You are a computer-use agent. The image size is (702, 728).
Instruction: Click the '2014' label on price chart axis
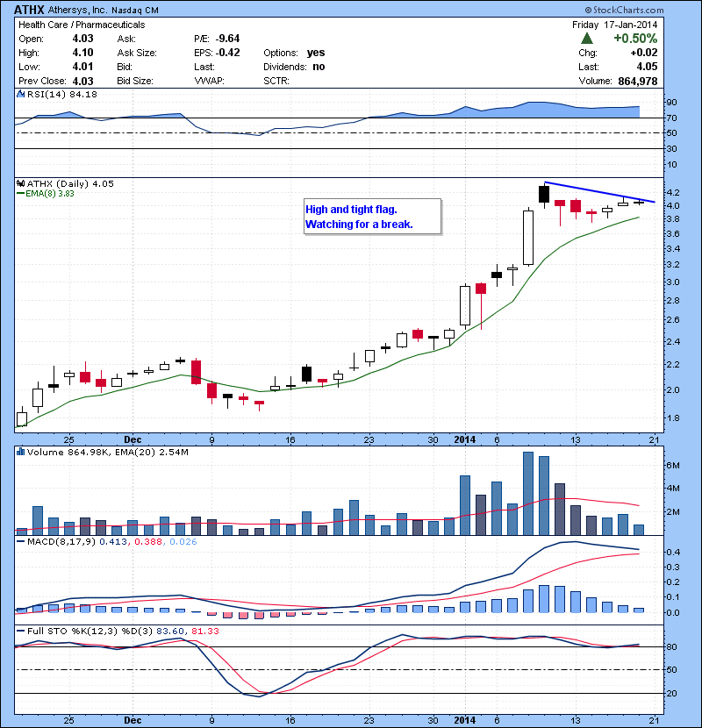pos(464,439)
